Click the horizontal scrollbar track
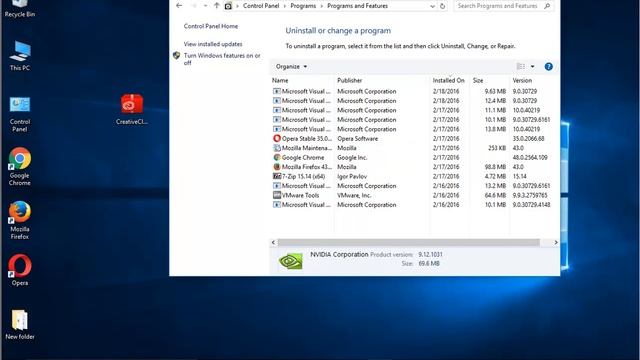Viewport: 640px width, 360px height. pyautogui.click(x=409, y=242)
